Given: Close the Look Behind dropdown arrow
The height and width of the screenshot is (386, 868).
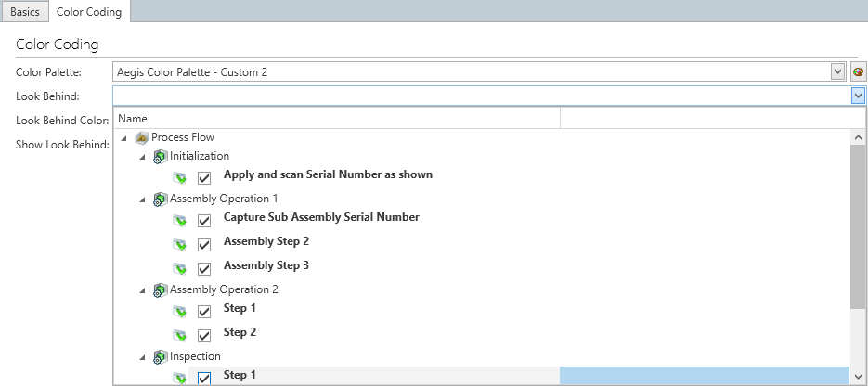Looking at the screenshot, I should coord(858,96).
